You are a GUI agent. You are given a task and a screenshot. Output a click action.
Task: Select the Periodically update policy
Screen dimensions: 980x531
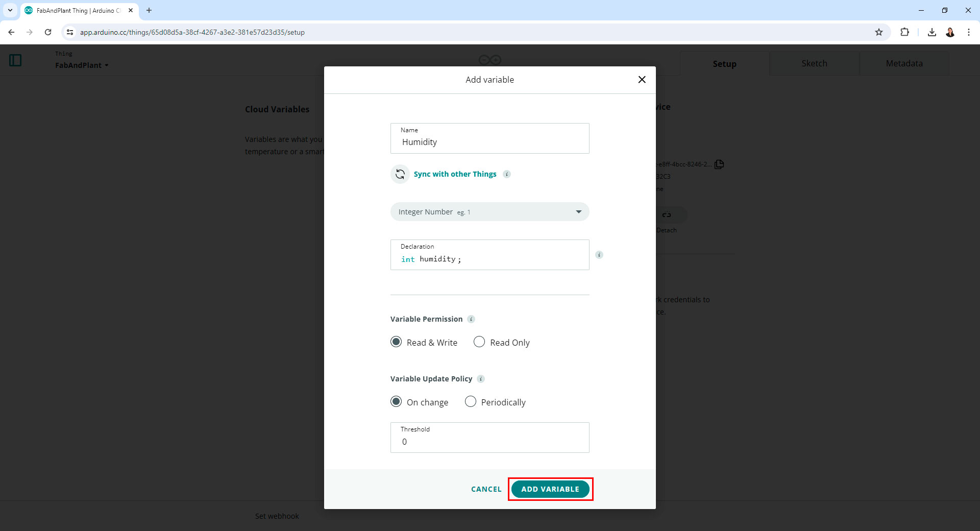pyautogui.click(x=471, y=402)
